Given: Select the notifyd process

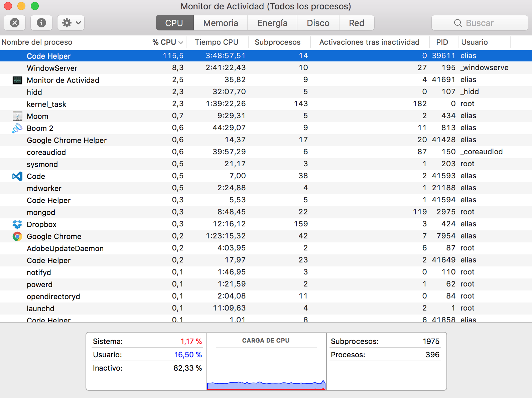Looking at the screenshot, I should pos(266,272).
